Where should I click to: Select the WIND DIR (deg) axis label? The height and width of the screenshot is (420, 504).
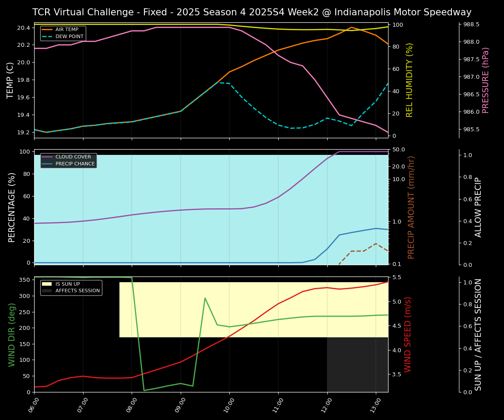point(12,334)
